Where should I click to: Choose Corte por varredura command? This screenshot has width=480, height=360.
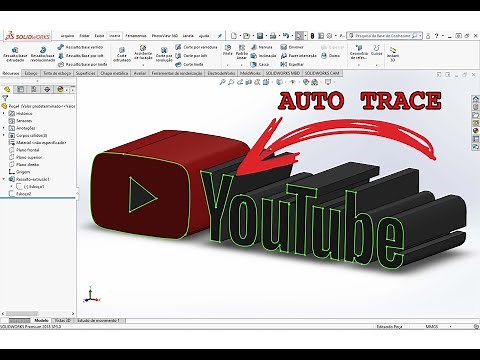click(x=196, y=47)
